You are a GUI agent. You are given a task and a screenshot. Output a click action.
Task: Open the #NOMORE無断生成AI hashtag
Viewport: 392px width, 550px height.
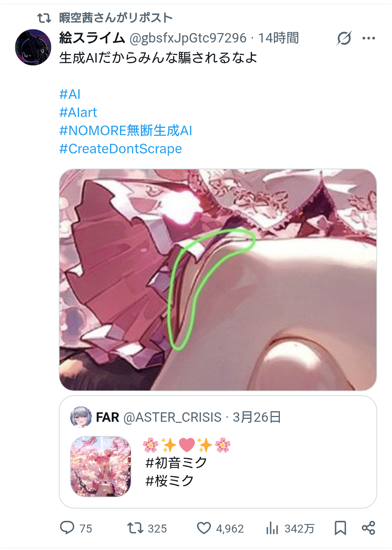coord(126,130)
